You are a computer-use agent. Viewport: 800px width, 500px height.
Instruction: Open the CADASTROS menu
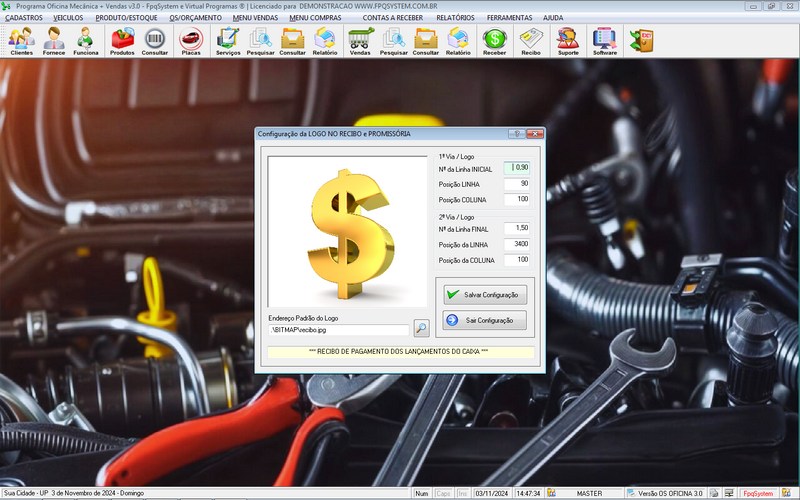click(x=24, y=18)
